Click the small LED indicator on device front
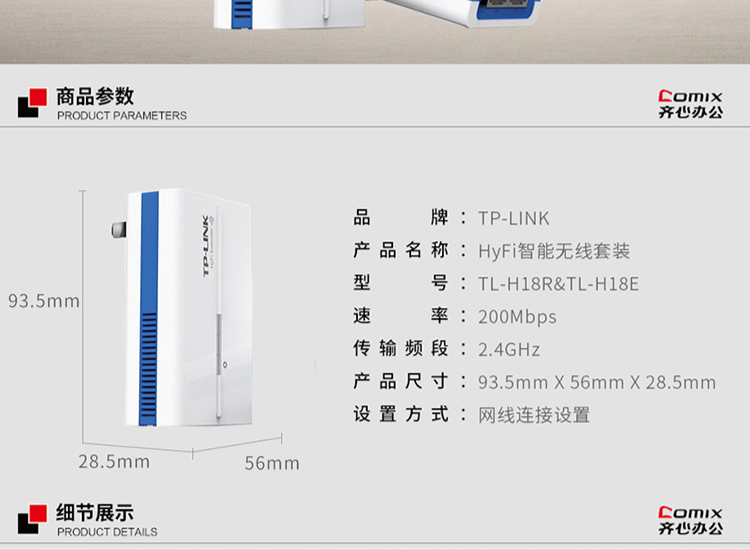This screenshot has width=750, height=550. tap(225, 365)
